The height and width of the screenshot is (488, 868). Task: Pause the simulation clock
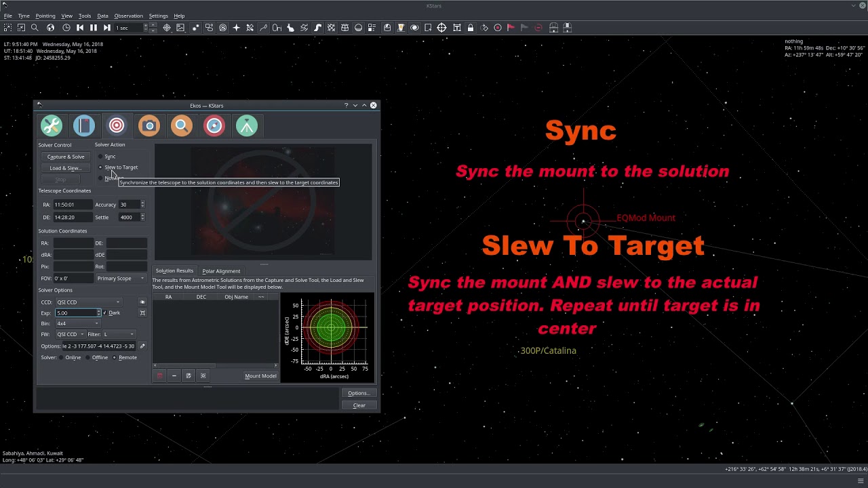tap(94, 28)
